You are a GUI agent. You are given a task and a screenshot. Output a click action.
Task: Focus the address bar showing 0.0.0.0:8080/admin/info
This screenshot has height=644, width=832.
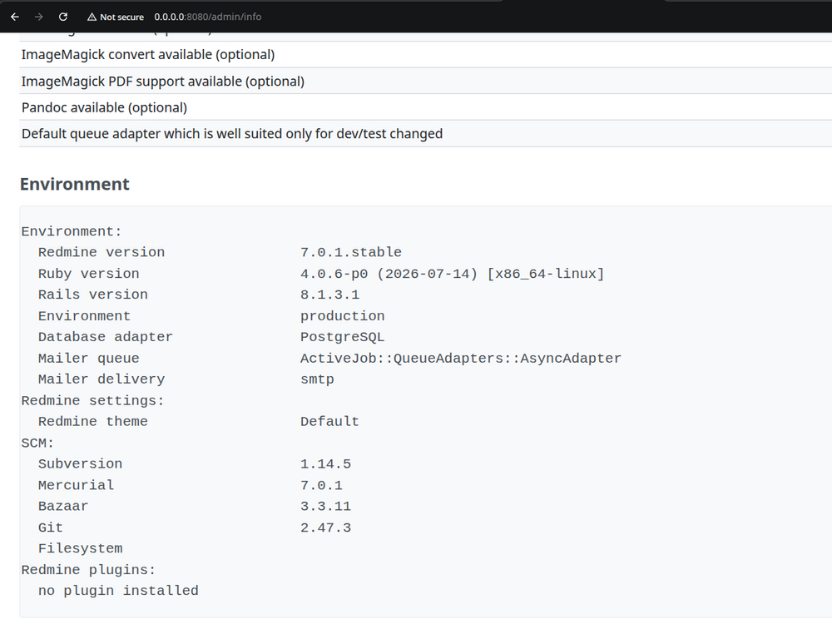207,17
